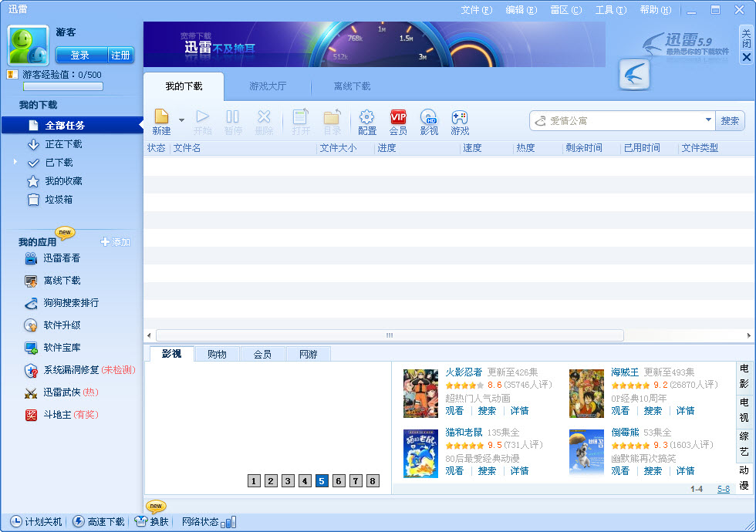Click the 登录 login button

coord(79,55)
